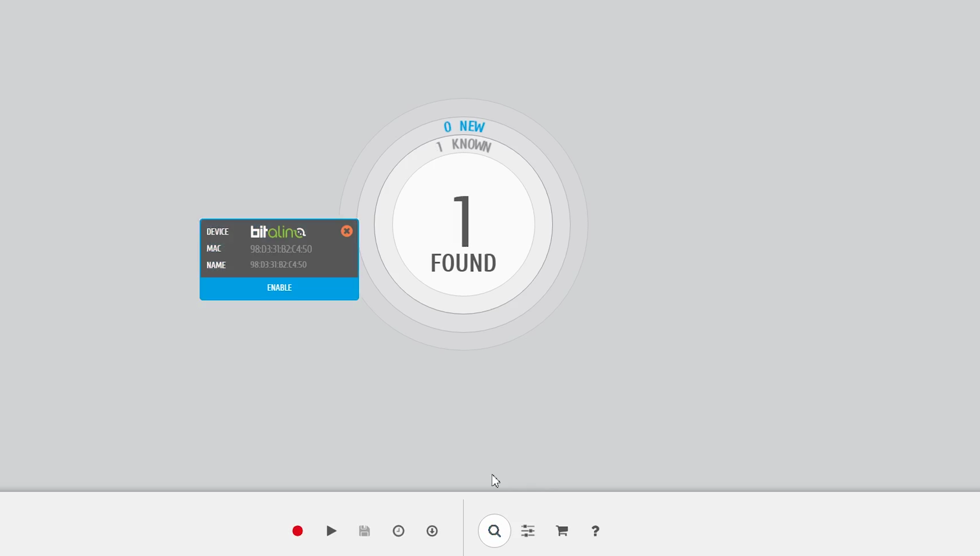Open the settings sliders icon
The height and width of the screenshot is (556, 980).
tap(528, 531)
